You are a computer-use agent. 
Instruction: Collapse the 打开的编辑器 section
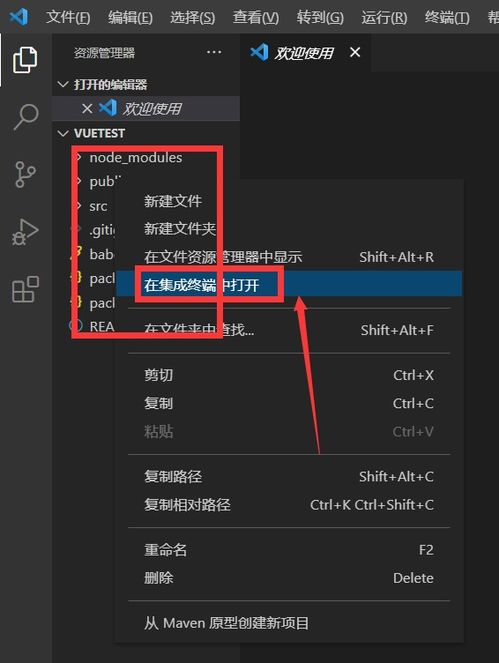tap(63, 85)
